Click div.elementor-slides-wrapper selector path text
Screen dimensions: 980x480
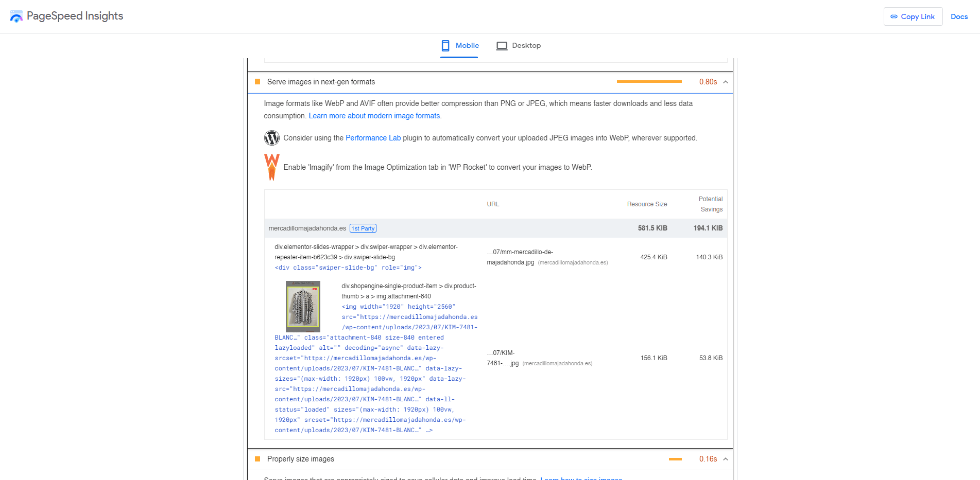pyautogui.click(x=366, y=252)
